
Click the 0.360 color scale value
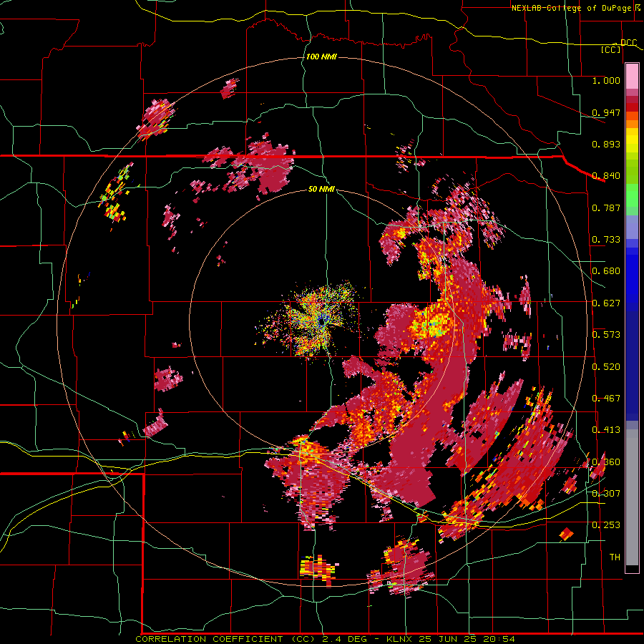[x=606, y=462]
